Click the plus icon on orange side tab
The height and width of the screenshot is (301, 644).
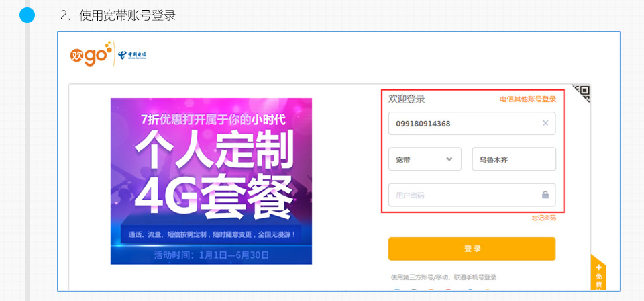pyautogui.click(x=598, y=267)
